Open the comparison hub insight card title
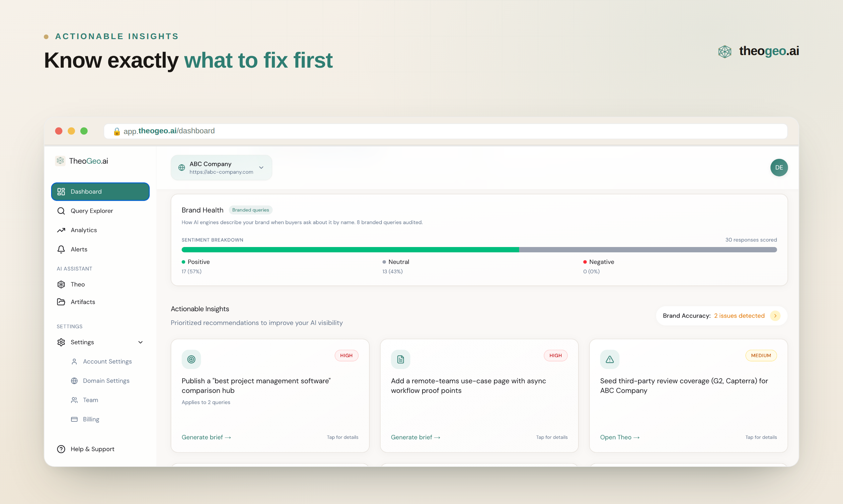Image resolution: width=843 pixels, height=504 pixels. pos(256,386)
